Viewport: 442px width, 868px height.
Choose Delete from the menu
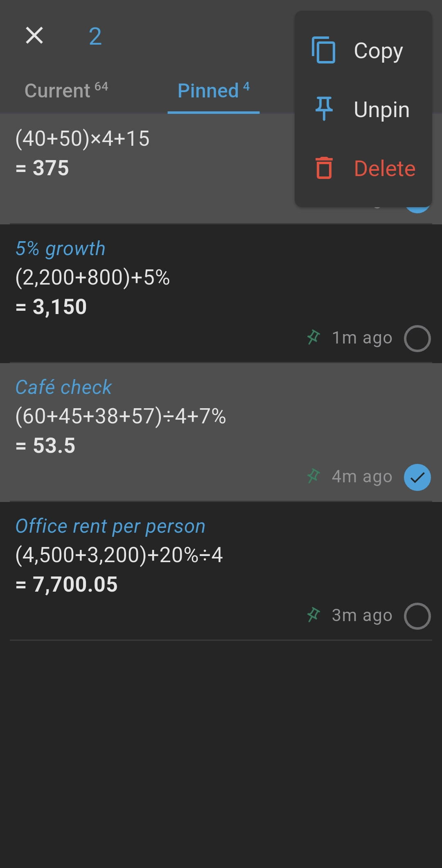pyautogui.click(x=384, y=169)
